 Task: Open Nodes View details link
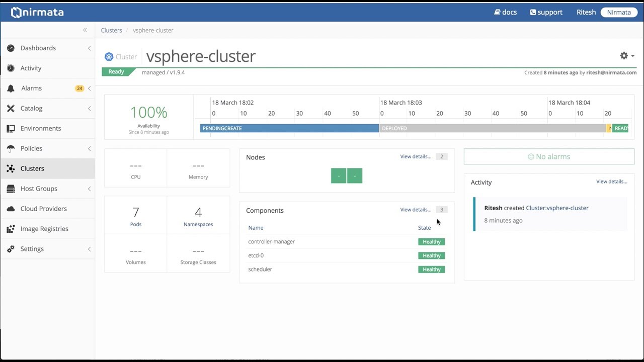coord(416,157)
